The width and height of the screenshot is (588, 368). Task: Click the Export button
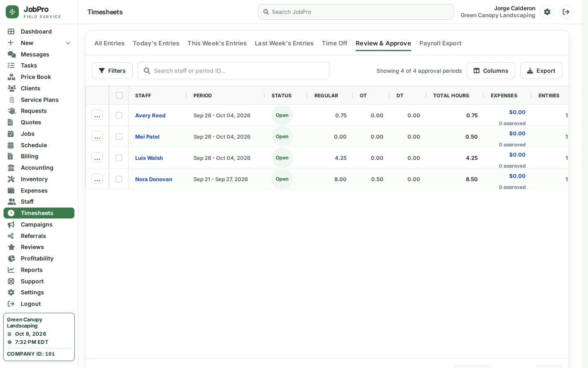(x=541, y=71)
